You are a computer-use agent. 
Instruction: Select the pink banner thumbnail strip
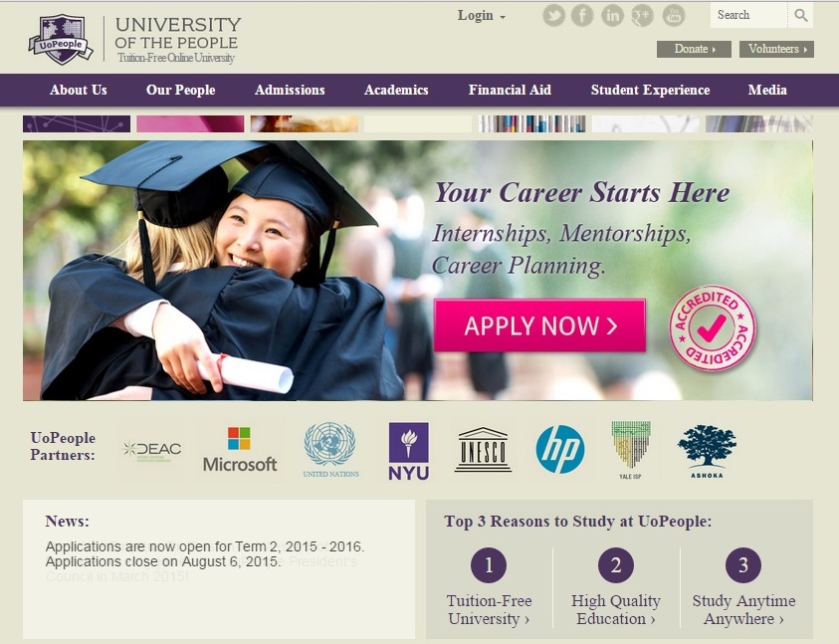(x=190, y=123)
